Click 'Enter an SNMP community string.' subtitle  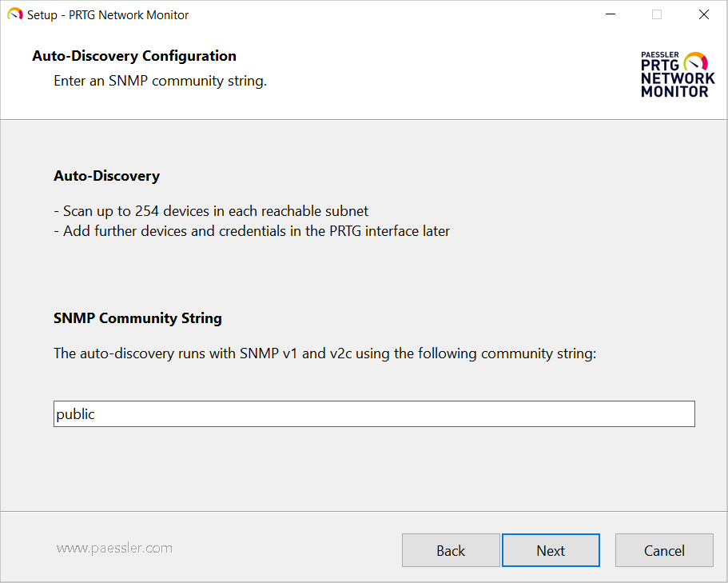(x=160, y=81)
